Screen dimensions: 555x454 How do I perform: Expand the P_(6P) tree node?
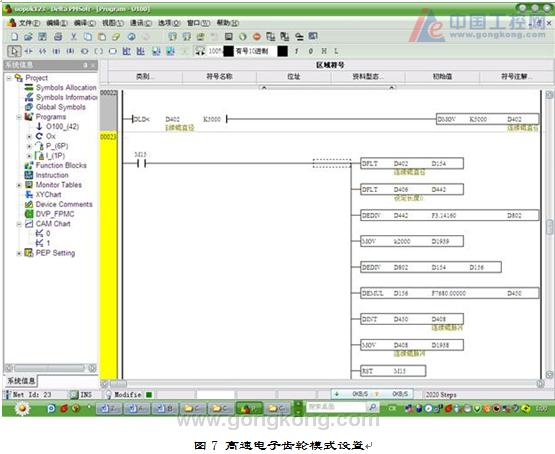30,146
